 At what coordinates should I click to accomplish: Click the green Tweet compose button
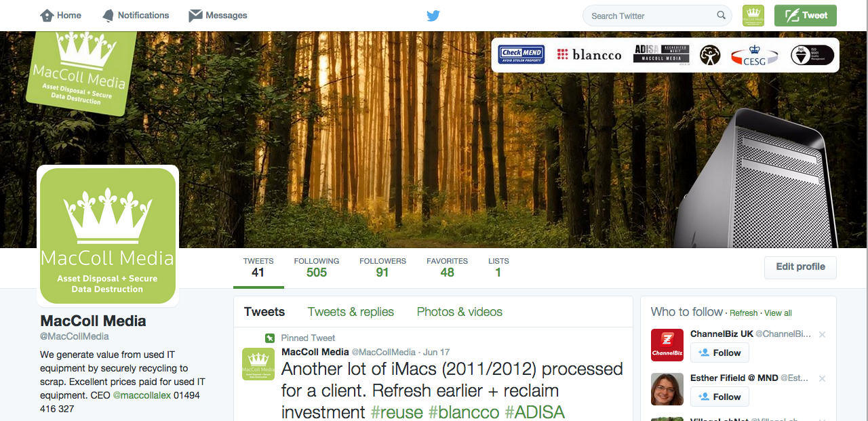click(x=806, y=16)
